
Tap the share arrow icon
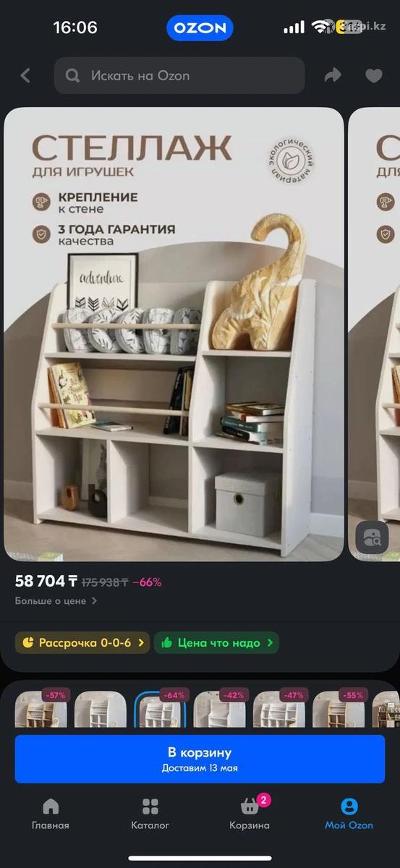tap(333, 75)
